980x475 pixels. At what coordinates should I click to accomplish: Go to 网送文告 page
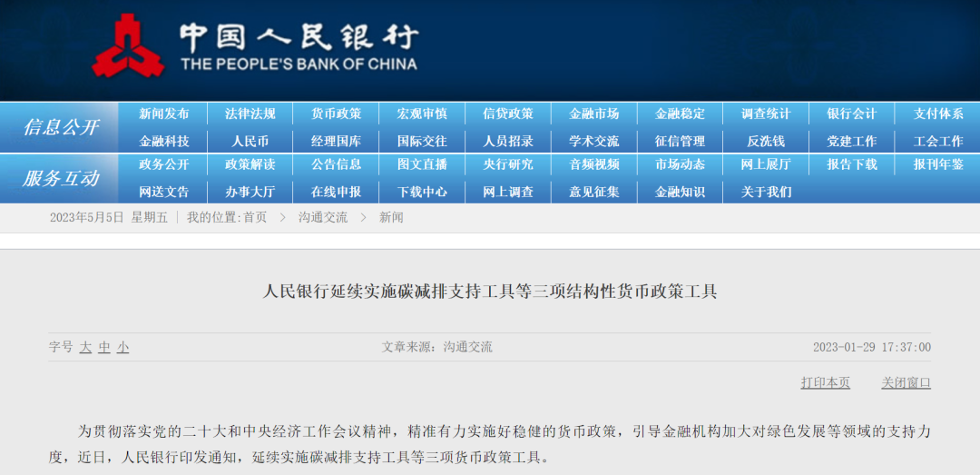163,193
